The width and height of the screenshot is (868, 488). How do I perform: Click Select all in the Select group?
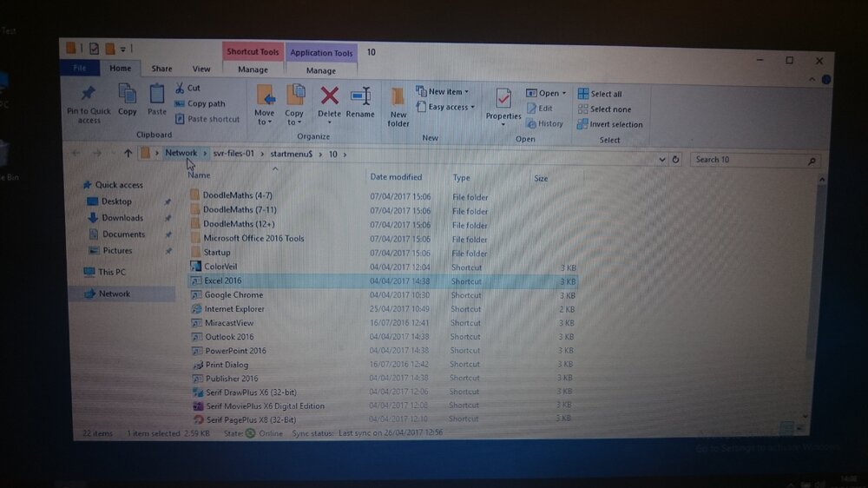(x=600, y=94)
